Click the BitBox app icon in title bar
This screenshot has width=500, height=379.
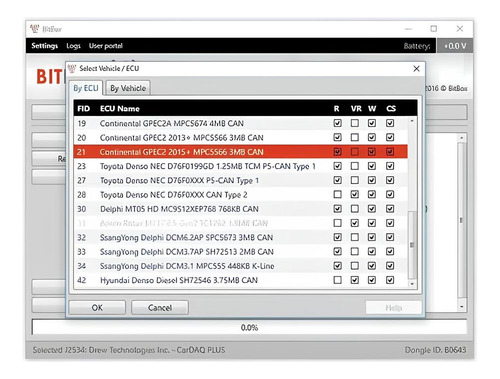click(x=34, y=29)
